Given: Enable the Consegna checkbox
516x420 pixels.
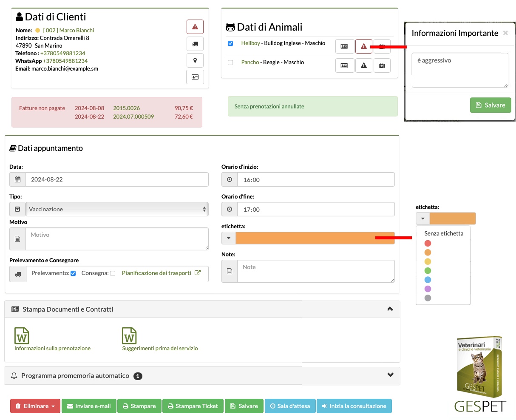Looking at the screenshot, I should [113, 273].
